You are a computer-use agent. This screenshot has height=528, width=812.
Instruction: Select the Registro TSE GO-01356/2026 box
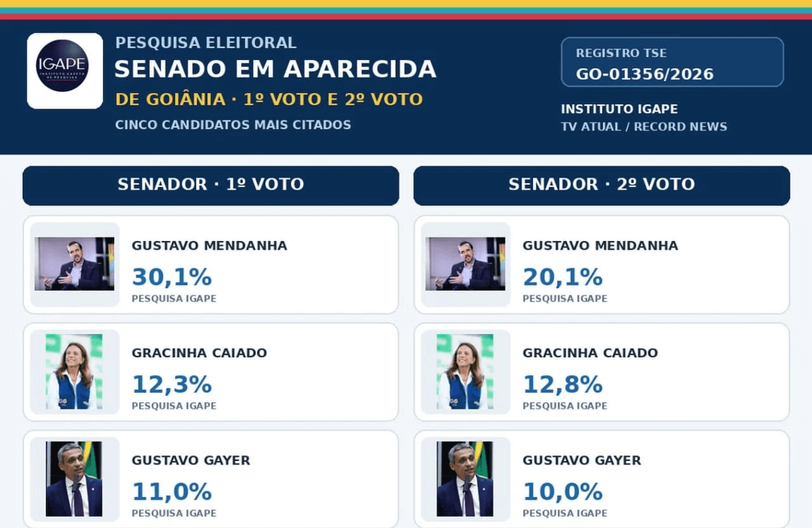(672, 62)
